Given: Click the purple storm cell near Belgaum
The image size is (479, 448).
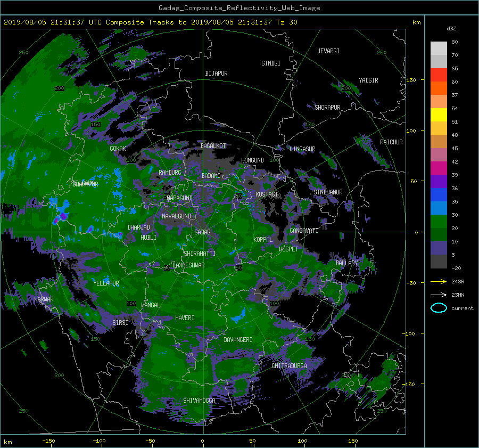Looking at the screenshot, I should (x=63, y=216).
